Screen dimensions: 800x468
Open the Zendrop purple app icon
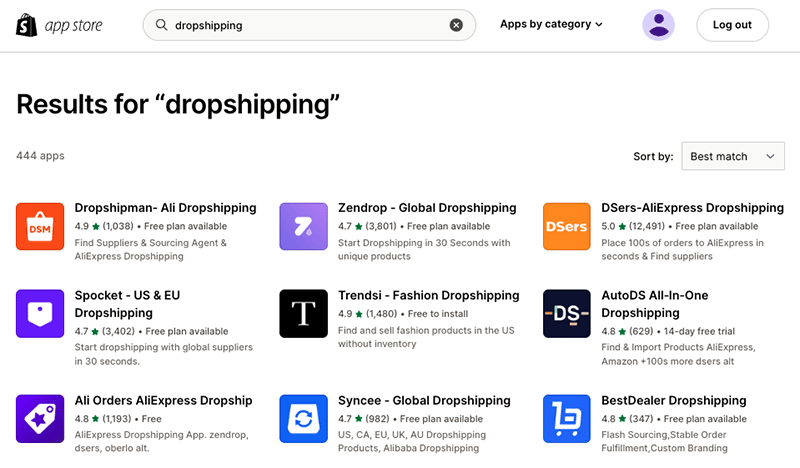(304, 226)
